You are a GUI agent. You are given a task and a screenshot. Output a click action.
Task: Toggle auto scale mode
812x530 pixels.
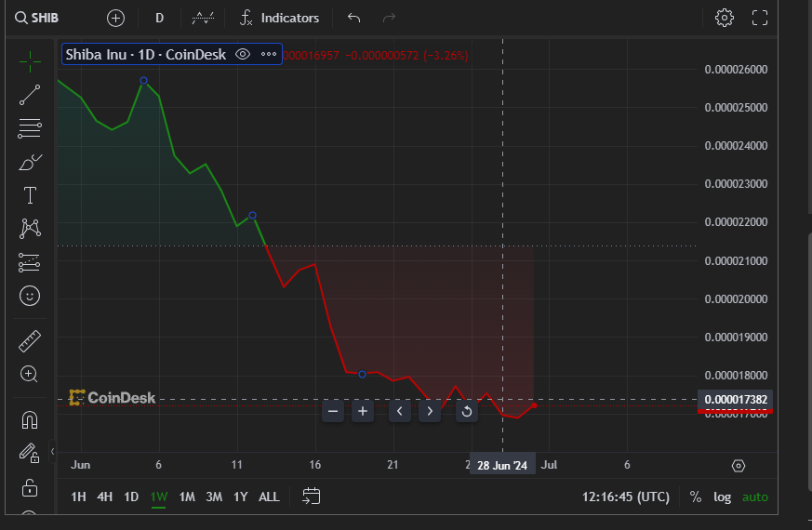755,497
